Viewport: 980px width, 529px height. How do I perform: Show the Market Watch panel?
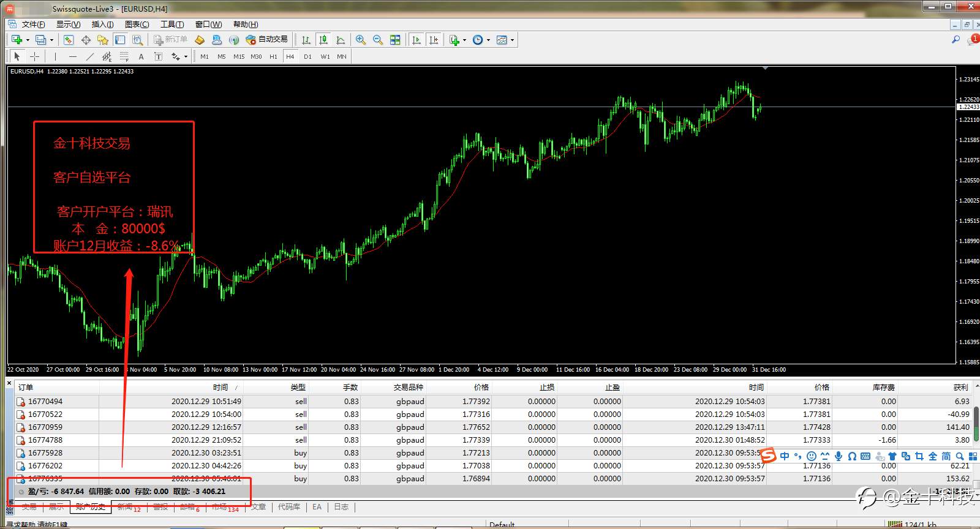tap(69, 40)
